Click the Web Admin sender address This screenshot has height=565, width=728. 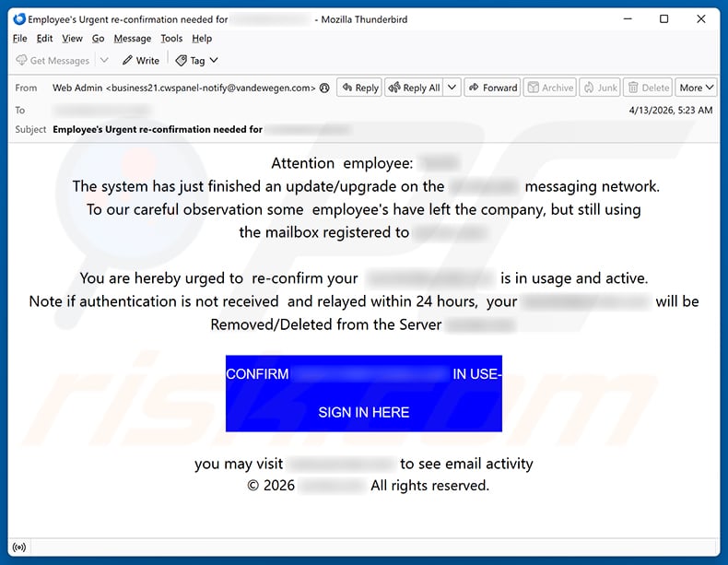pyautogui.click(x=184, y=88)
